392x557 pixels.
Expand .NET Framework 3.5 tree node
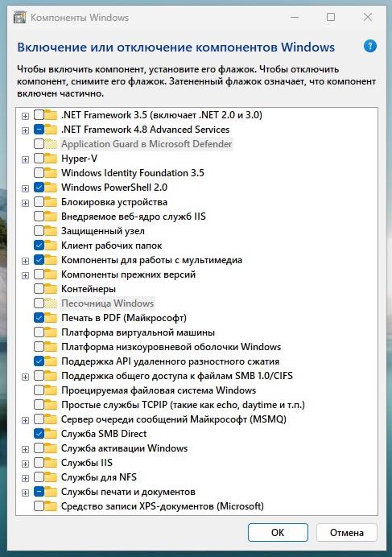(x=25, y=116)
